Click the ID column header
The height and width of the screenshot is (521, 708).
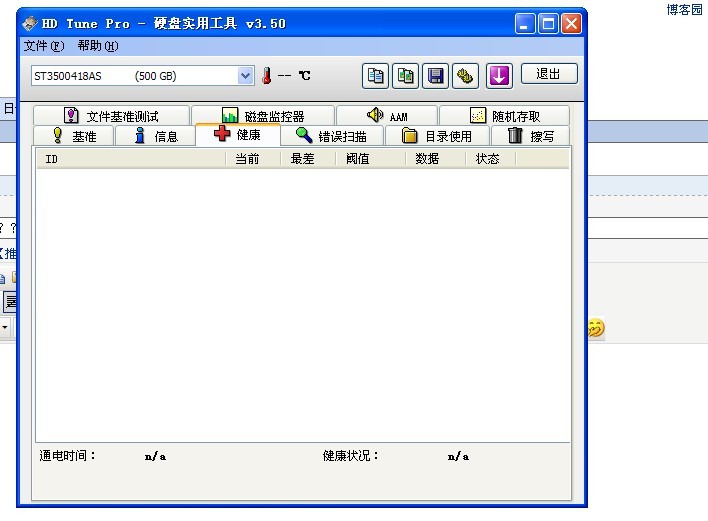(131, 159)
